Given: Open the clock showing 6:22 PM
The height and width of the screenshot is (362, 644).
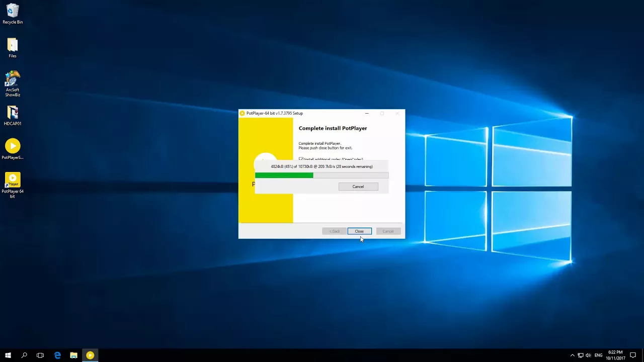Looking at the screenshot, I should coord(615,355).
